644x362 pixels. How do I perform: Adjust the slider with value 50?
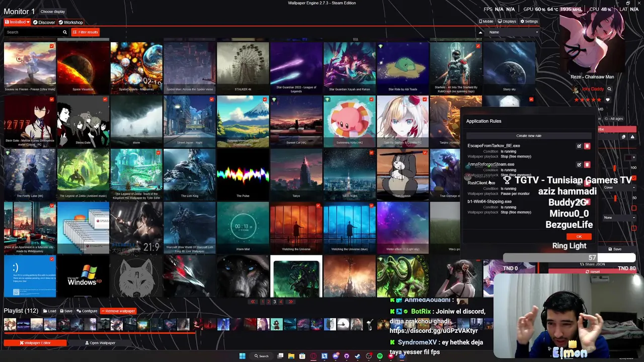pos(615,198)
